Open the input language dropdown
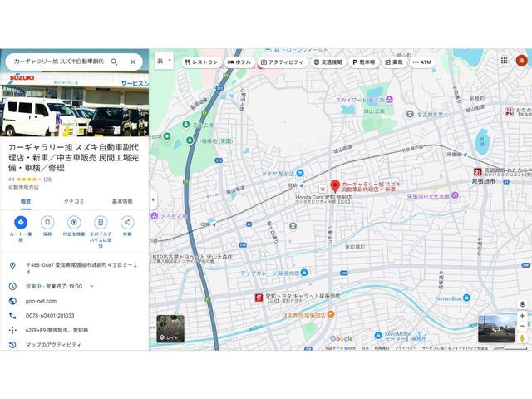Screen dimensions: 532x399 point(164,61)
